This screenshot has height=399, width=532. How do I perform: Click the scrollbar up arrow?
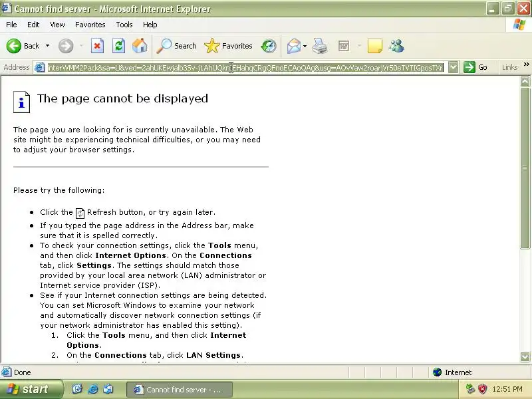(x=525, y=81)
